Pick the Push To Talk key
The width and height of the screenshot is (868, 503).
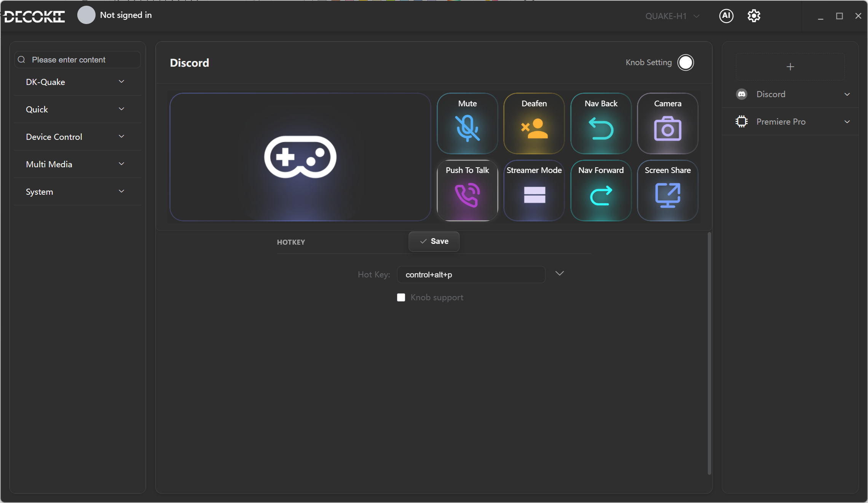pyautogui.click(x=467, y=191)
